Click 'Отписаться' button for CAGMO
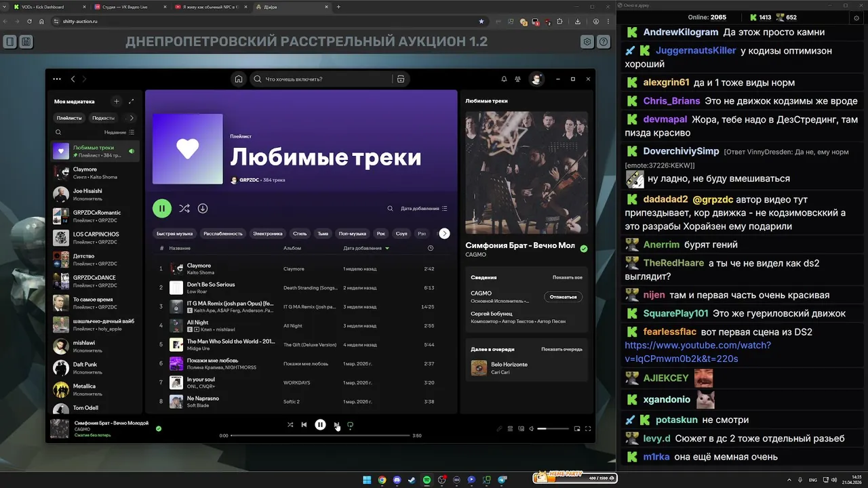 (563, 297)
